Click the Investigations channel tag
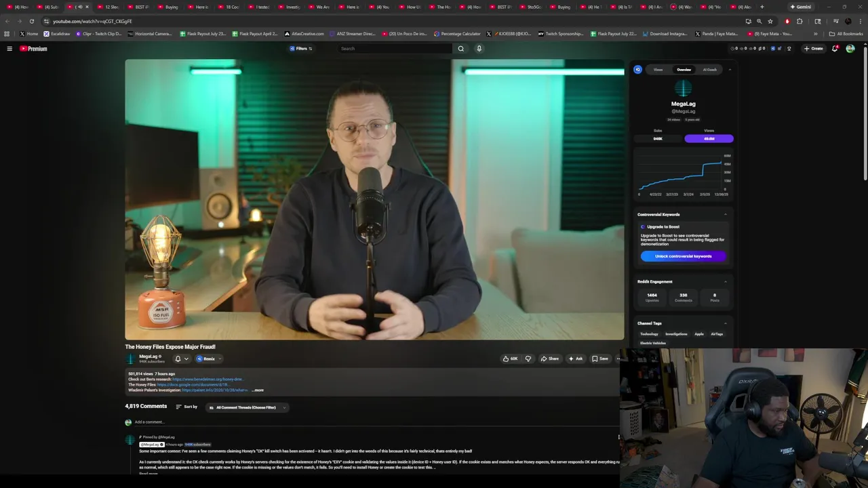 [x=676, y=334]
